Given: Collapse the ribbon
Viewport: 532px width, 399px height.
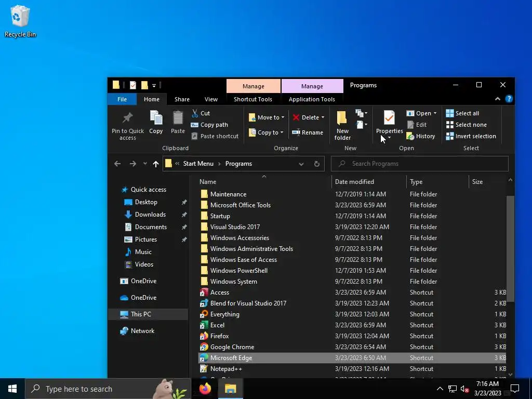Looking at the screenshot, I should (497, 99).
